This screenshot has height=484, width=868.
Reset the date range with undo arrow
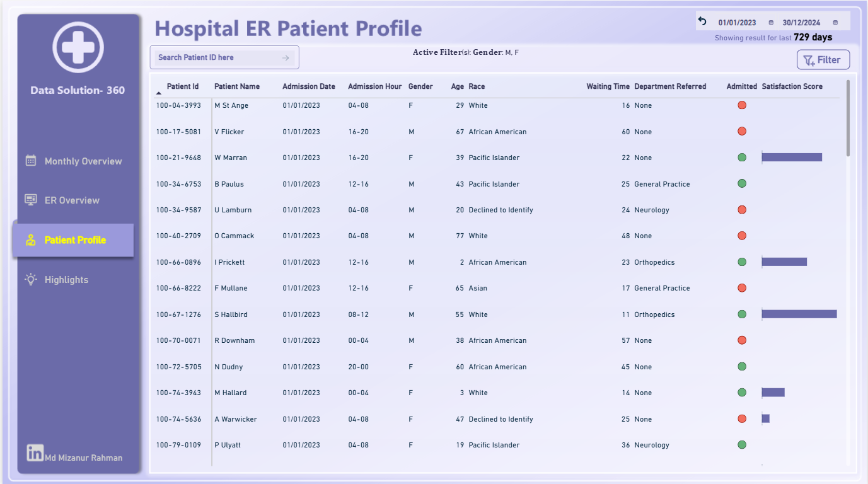[x=702, y=21]
